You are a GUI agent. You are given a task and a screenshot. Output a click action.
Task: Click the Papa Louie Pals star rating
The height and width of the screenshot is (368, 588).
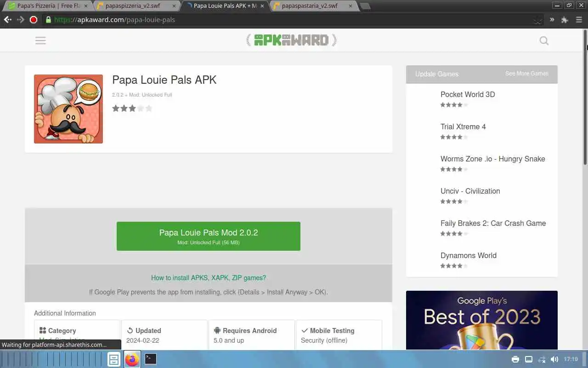coord(132,109)
